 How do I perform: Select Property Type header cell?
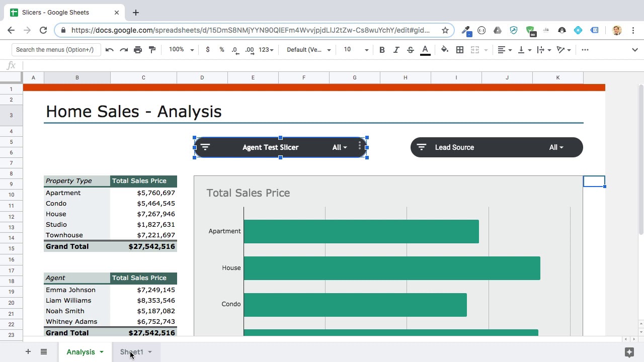point(77,181)
